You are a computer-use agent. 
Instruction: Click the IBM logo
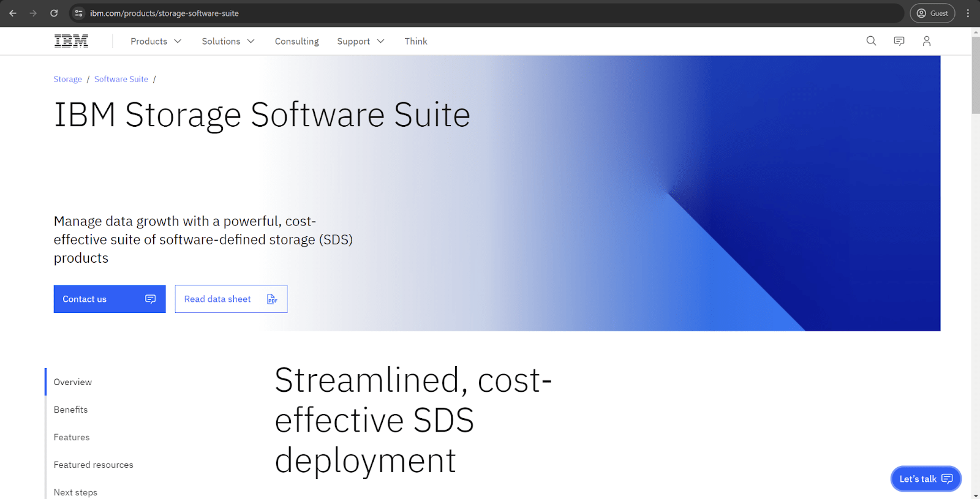pos(71,41)
